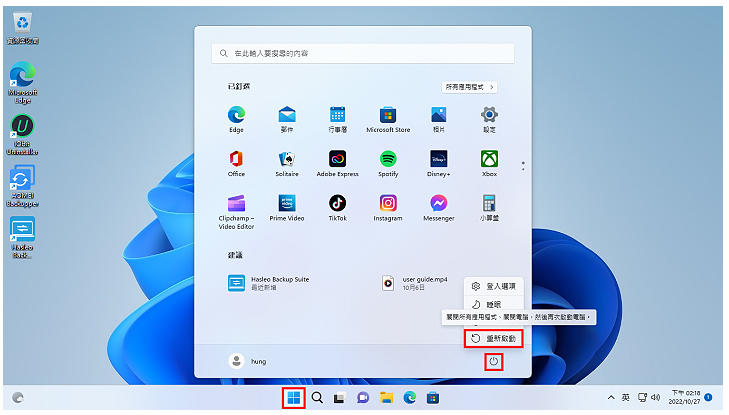Viewport: 729px width, 415px height.
Task: Click the search box in Start menu
Action: (x=363, y=53)
